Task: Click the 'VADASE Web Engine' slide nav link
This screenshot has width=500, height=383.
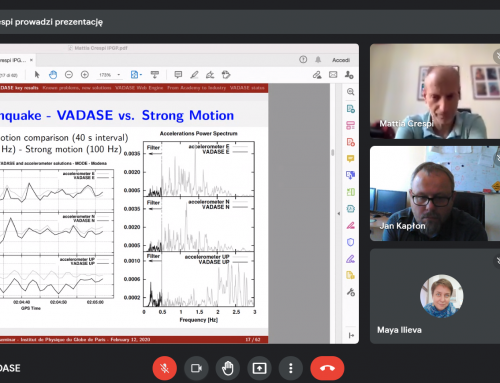Action: (139, 88)
